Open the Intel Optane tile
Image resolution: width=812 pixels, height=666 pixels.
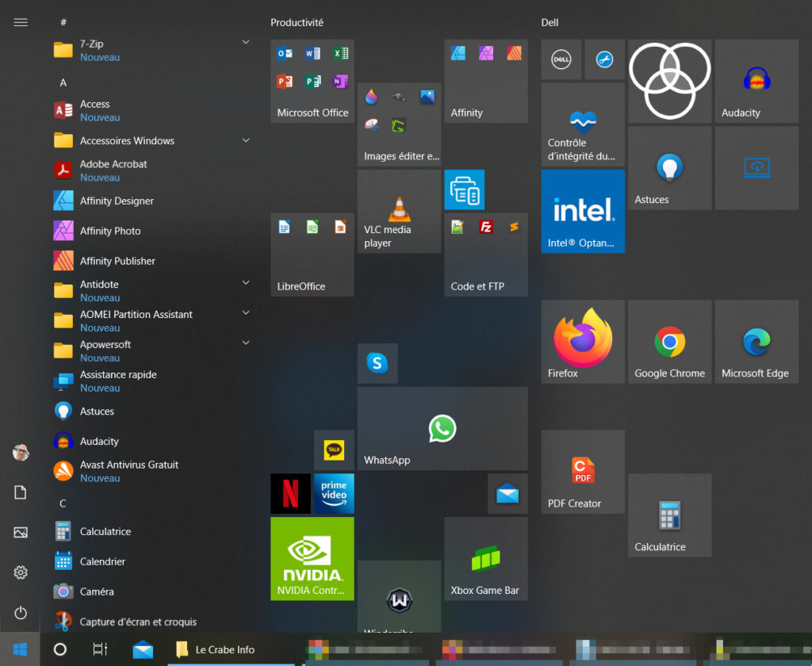coord(583,212)
